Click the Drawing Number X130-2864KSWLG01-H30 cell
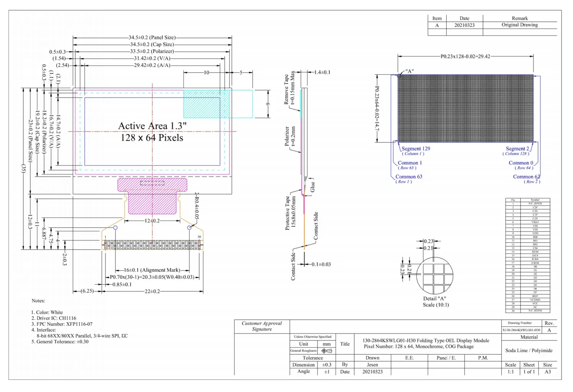573x392 pixels. click(x=521, y=329)
